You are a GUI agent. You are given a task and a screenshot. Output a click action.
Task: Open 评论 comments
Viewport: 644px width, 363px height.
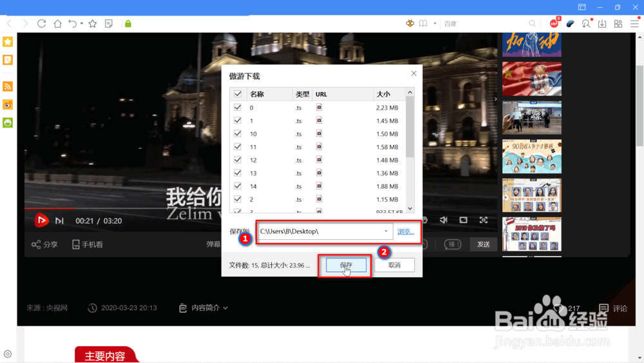tap(613, 308)
